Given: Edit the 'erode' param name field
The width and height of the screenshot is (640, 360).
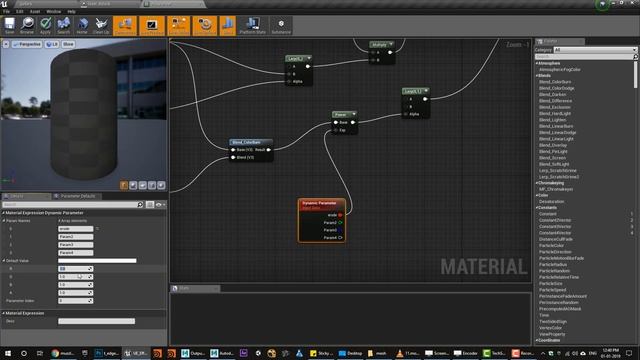Looking at the screenshot, I should [x=76, y=229].
